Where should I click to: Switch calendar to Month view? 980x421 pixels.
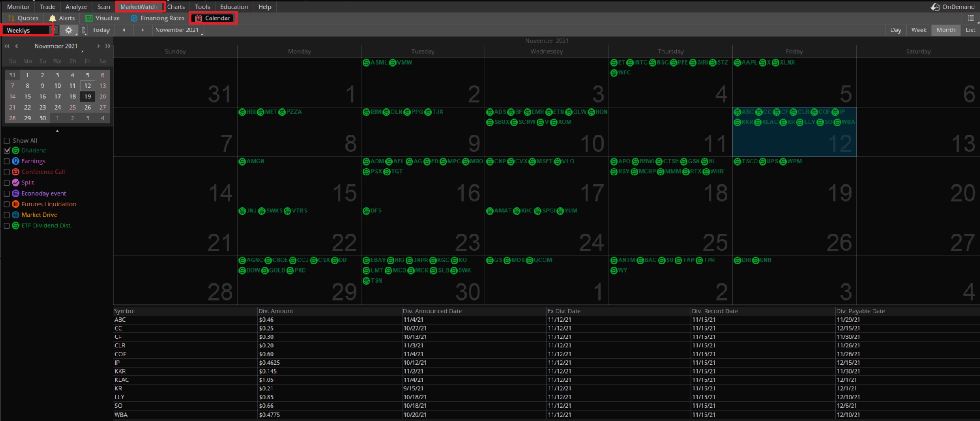coord(946,30)
